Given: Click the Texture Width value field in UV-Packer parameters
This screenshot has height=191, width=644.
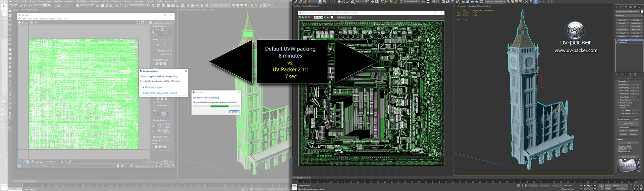Looking at the screenshot, I should point(634,90).
